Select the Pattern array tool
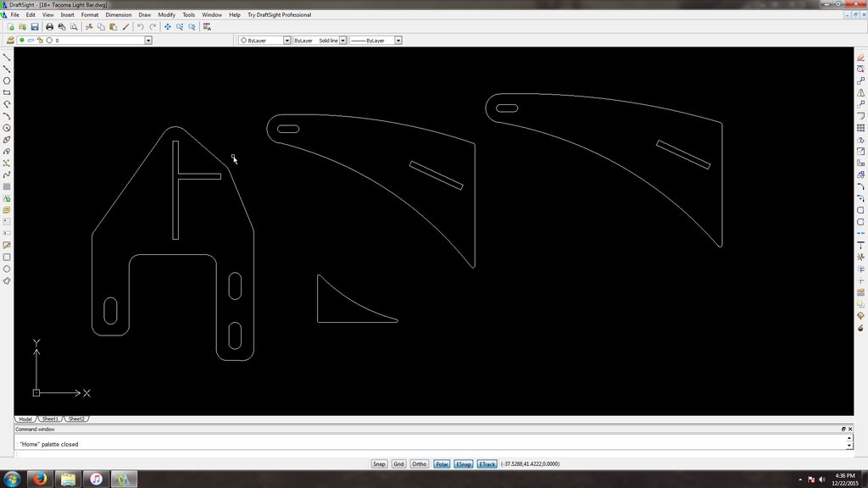This screenshot has width=868, height=488. pos(861,128)
